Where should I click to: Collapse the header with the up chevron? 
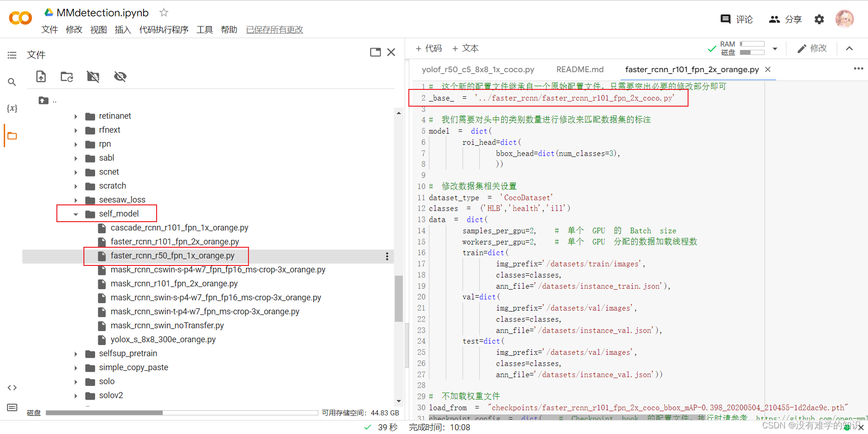(x=849, y=48)
